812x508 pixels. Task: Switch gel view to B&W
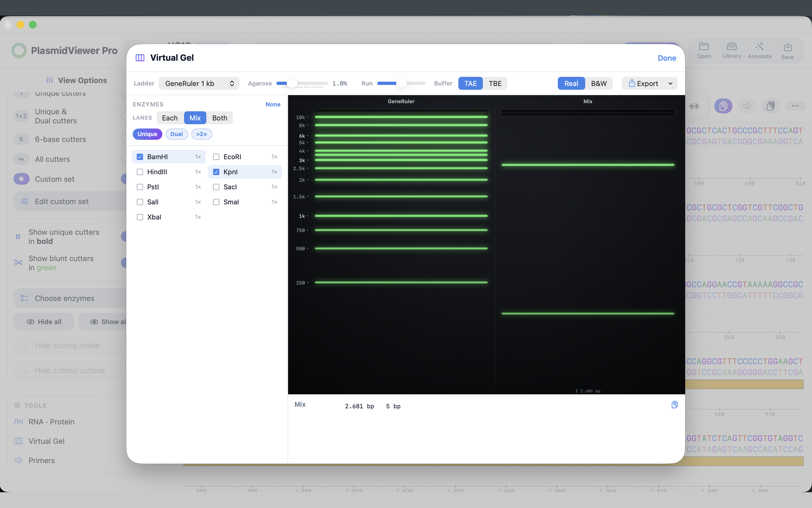click(599, 83)
